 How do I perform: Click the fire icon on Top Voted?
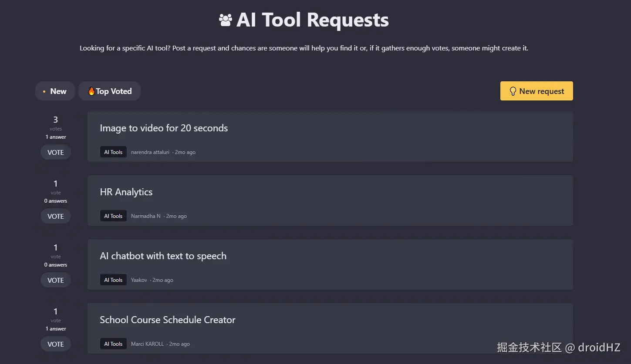click(91, 91)
